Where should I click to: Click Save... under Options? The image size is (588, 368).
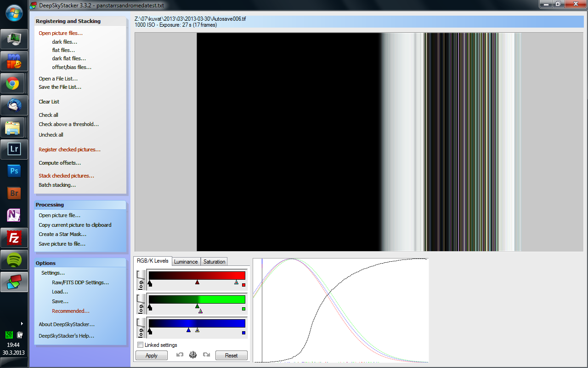pos(60,301)
